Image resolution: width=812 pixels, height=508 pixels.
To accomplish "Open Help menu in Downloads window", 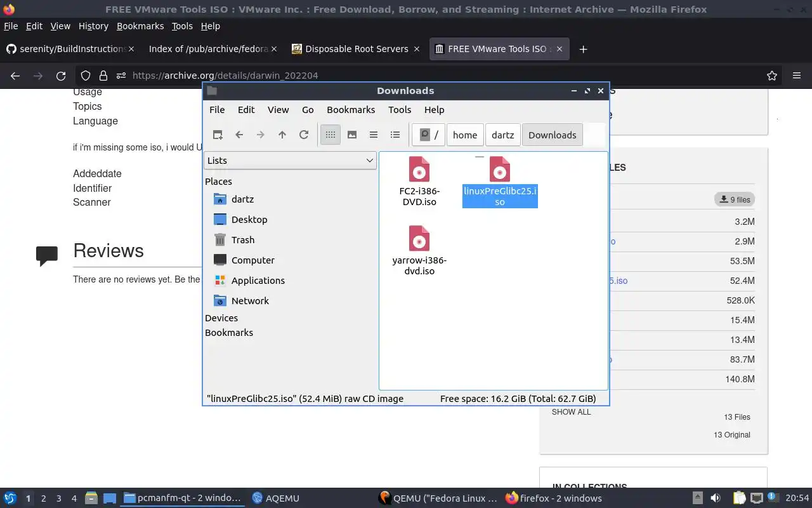I will pyautogui.click(x=434, y=110).
